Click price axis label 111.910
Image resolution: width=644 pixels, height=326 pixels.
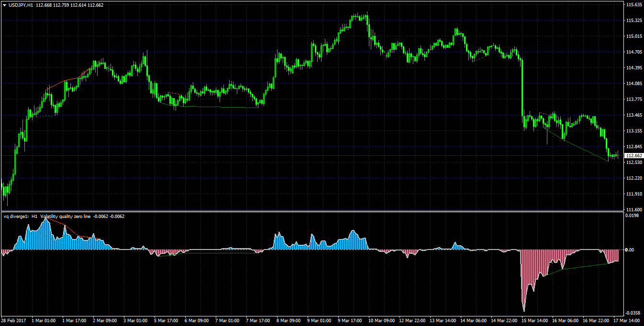point(633,194)
